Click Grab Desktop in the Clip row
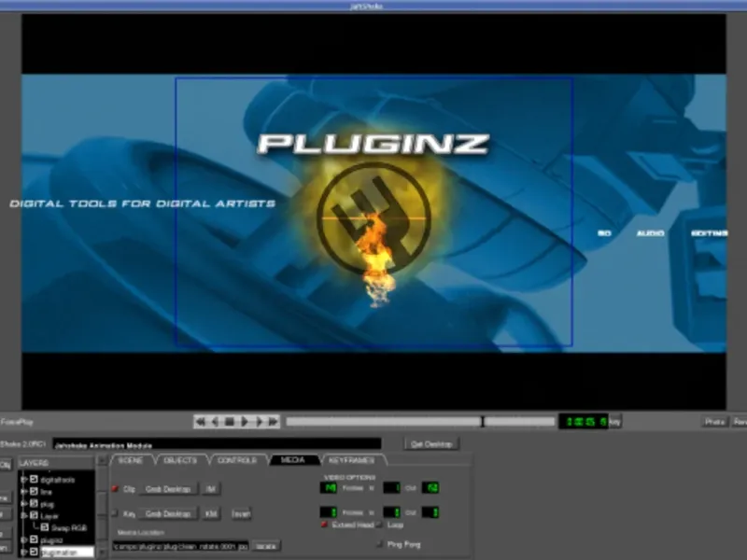 click(x=168, y=489)
